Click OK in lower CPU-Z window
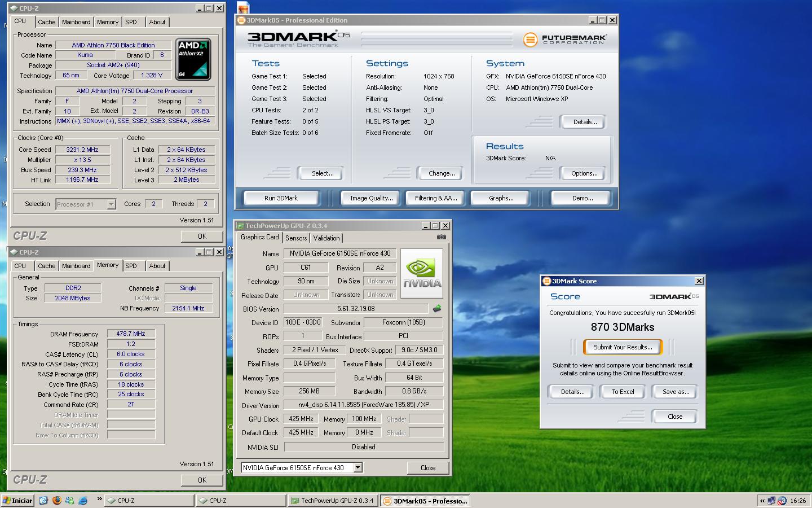The height and width of the screenshot is (508, 812). [x=202, y=480]
